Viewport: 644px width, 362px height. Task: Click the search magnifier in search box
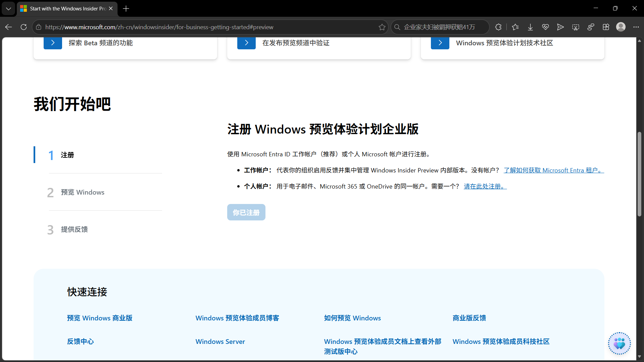point(397,27)
